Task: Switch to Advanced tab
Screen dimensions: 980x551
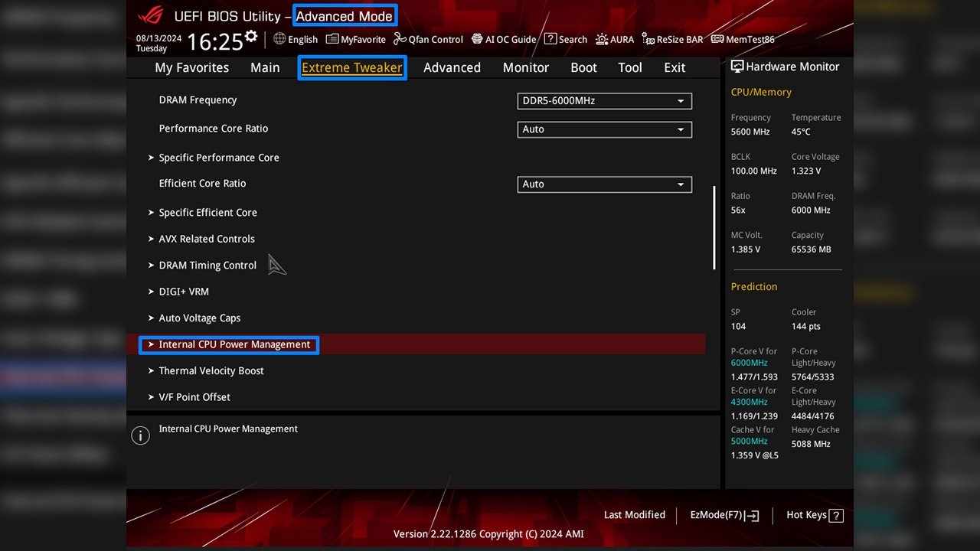Action: pos(452,67)
